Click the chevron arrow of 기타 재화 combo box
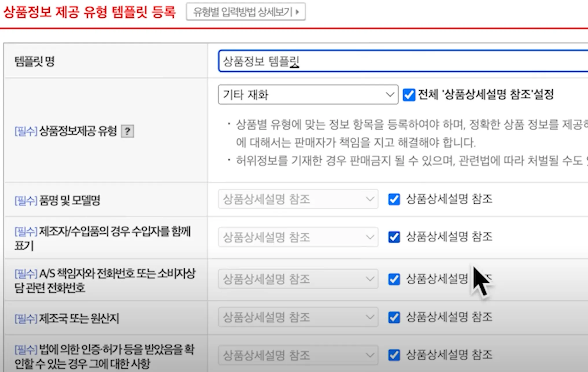 [x=390, y=95]
